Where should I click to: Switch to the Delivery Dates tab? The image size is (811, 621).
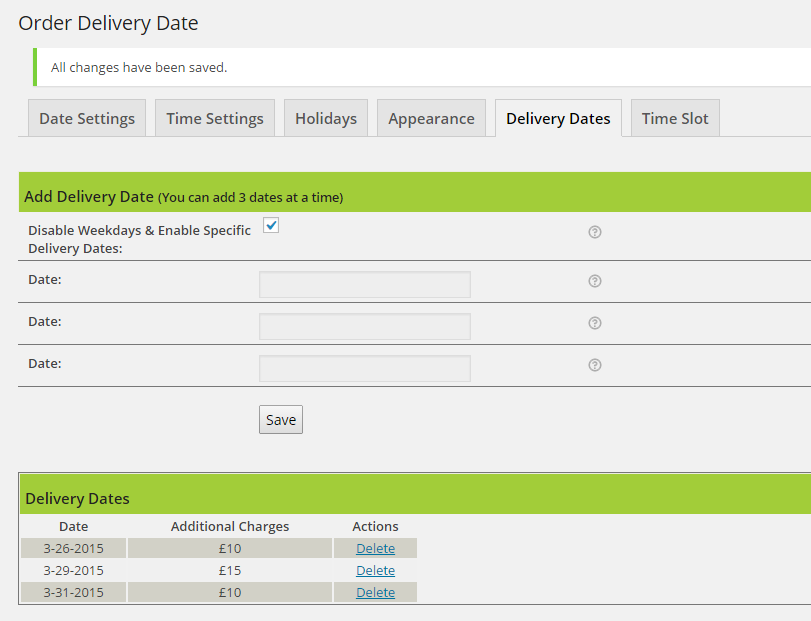pos(557,117)
